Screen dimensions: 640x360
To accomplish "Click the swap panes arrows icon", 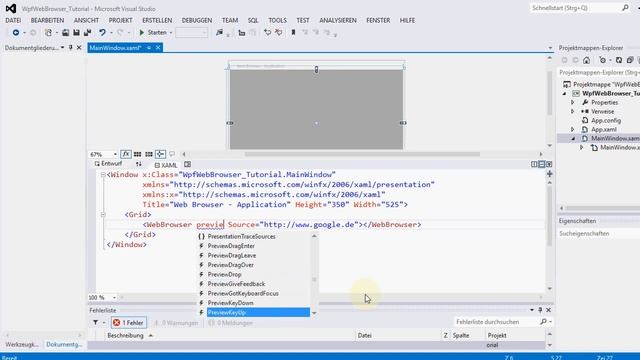I will 139,164.
